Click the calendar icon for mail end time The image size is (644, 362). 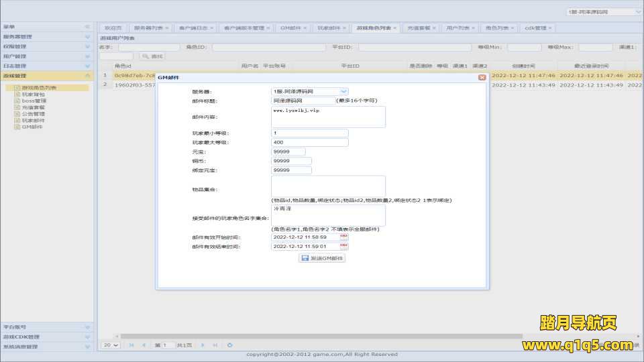[344, 247]
